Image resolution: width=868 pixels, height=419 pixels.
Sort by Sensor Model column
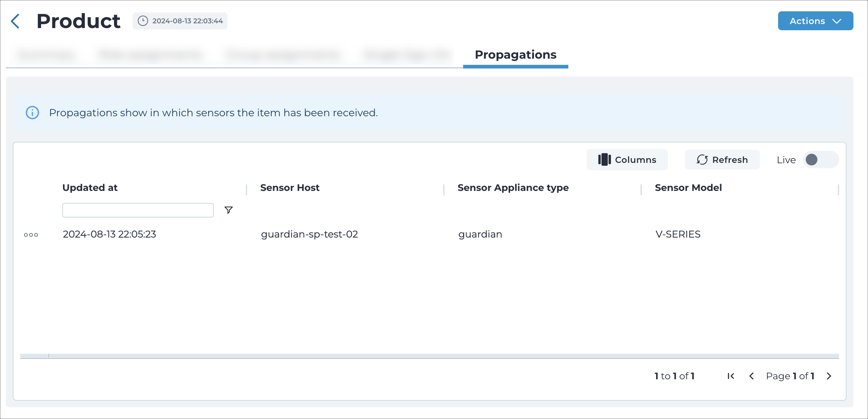tap(688, 188)
